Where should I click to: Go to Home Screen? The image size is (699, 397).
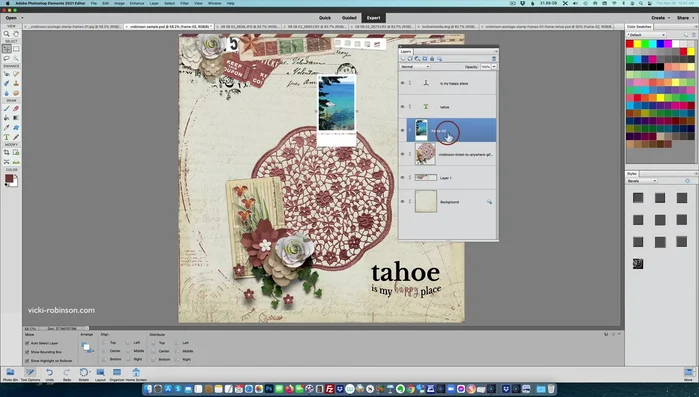pyautogui.click(x=136, y=374)
